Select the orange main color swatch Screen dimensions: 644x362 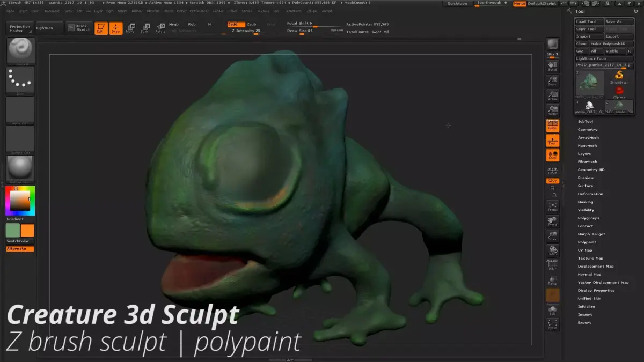(x=27, y=231)
